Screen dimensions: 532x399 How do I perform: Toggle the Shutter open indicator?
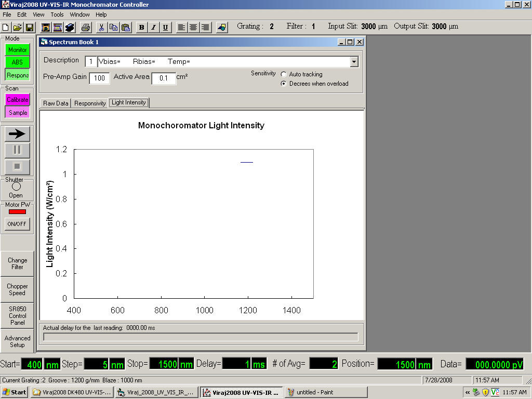click(16, 187)
